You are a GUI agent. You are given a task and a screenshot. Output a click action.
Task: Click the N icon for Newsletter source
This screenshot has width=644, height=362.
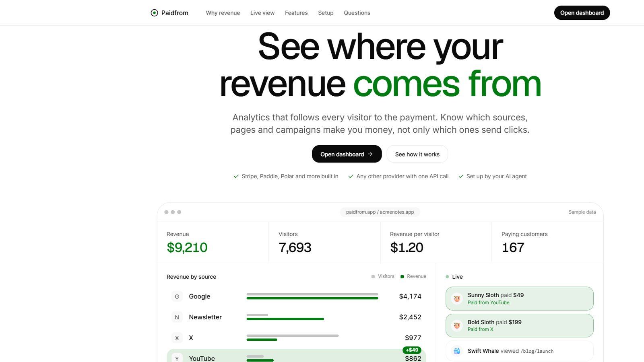click(177, 317)
